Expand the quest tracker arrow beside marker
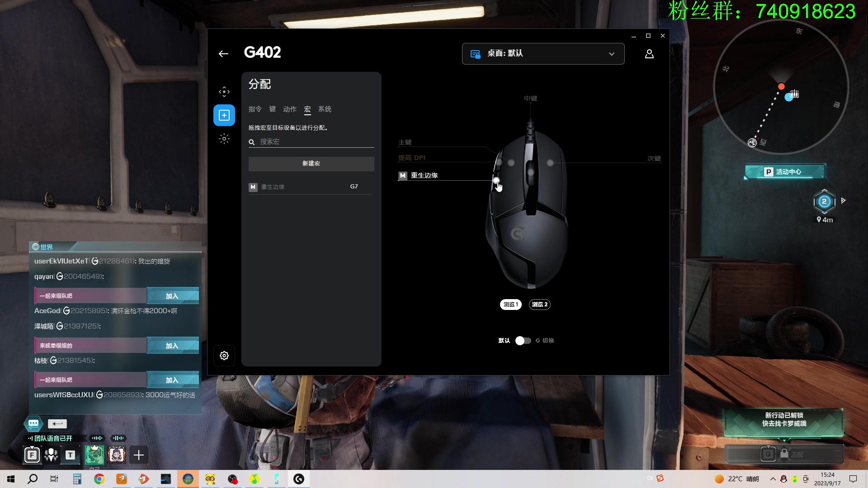The height and width of the screenshot is (488, 868). pos(843,201)
